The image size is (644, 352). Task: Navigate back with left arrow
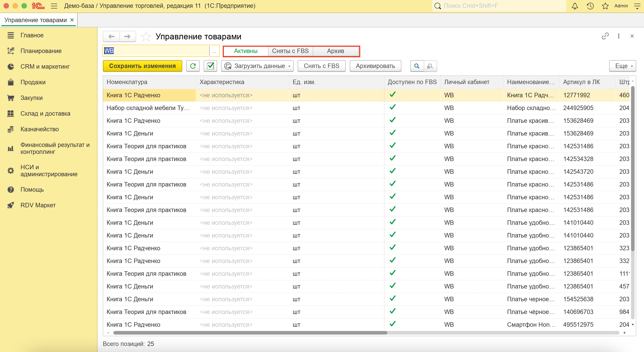pyautogui.click(x=112, y=36)
